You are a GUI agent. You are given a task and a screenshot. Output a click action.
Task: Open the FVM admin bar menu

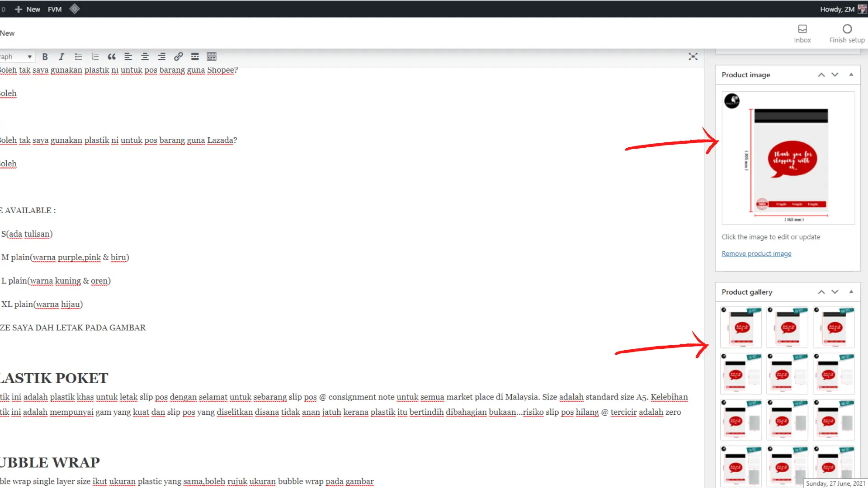(x=55, y=9)
